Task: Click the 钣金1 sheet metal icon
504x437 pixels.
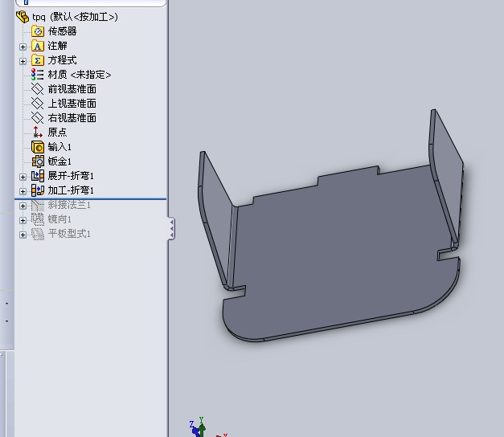Action: 38,161
